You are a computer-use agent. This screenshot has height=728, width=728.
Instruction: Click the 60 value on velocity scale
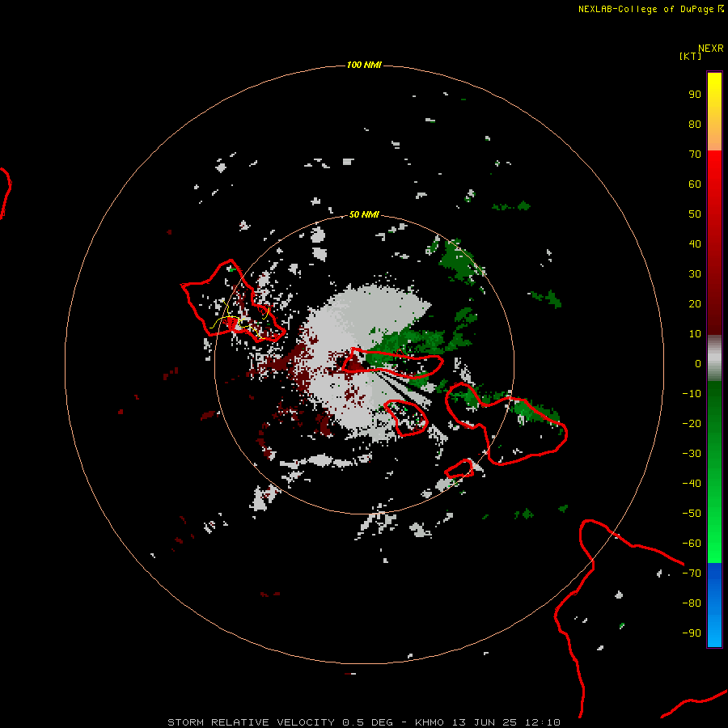pos(695,184)
